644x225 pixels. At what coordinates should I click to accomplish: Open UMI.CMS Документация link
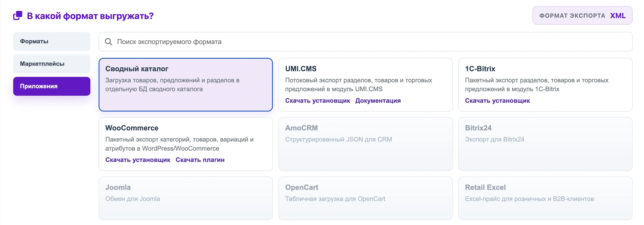point(378,101)
